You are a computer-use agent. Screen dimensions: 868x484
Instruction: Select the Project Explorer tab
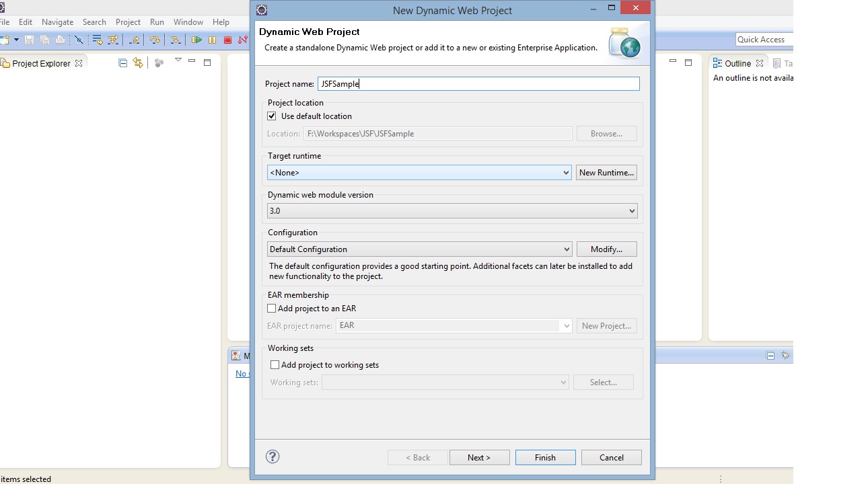pos(41,63)
